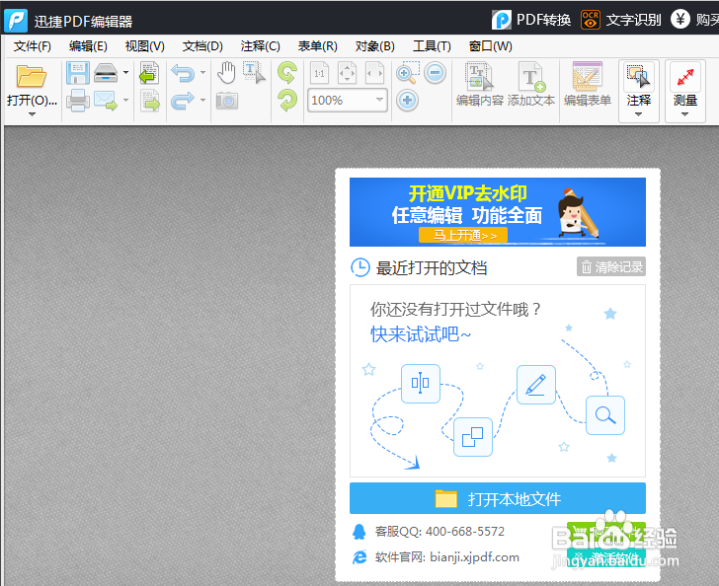Select the Hand tool

click(226, 73)
